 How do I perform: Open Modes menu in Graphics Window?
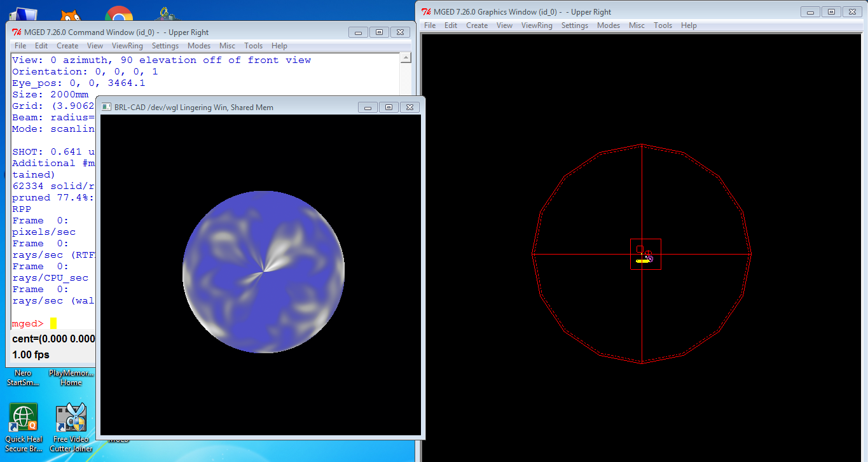[x=609, y=25]
